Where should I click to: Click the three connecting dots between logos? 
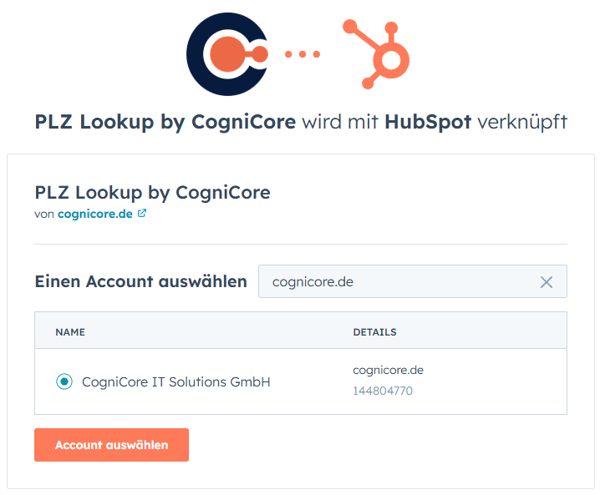point(302,55)
